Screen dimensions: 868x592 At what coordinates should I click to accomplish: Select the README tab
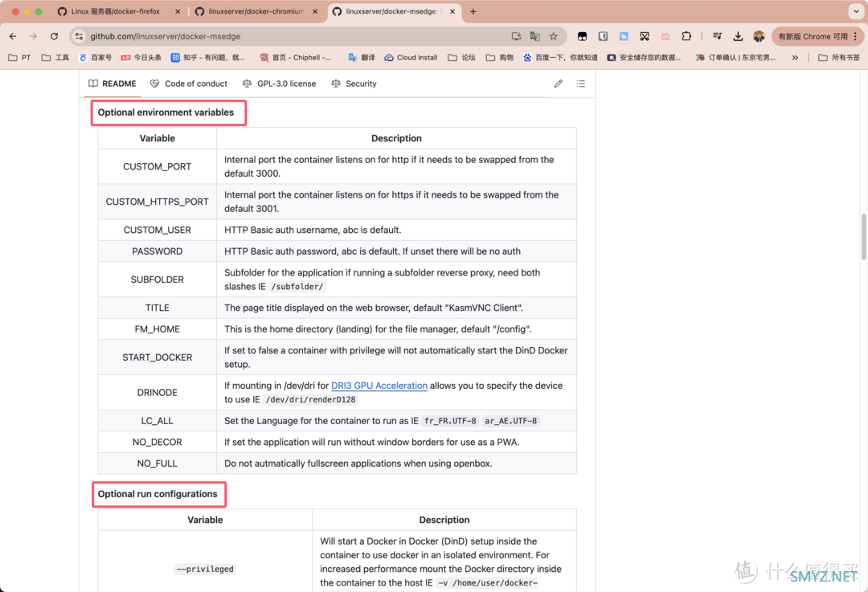(113, 84)
